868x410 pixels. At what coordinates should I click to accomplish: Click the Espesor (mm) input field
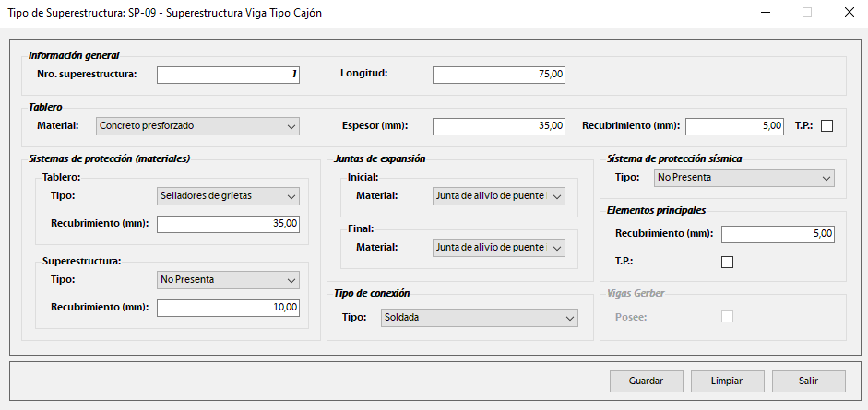(498, 126)
